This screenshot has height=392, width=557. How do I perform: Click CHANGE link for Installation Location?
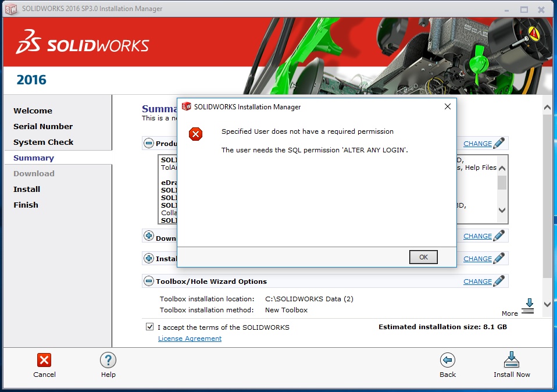click(477, 259)
